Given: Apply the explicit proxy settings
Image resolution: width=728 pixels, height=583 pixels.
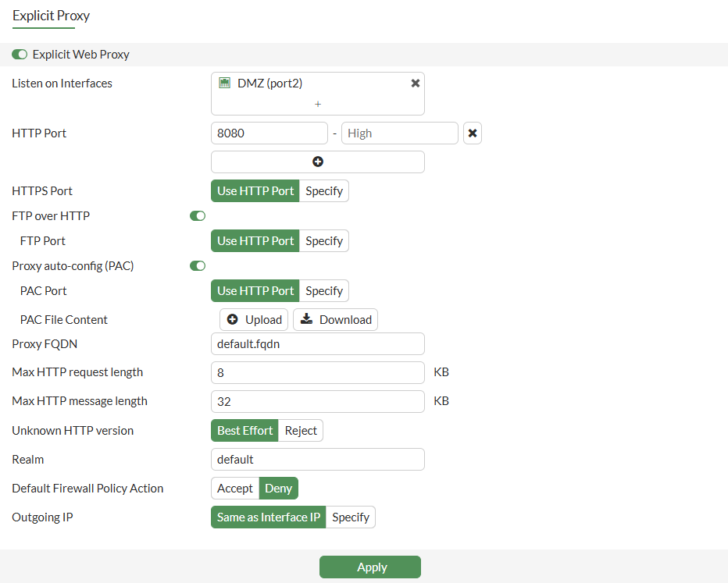Looking at the screenshot, I should 370,567.
